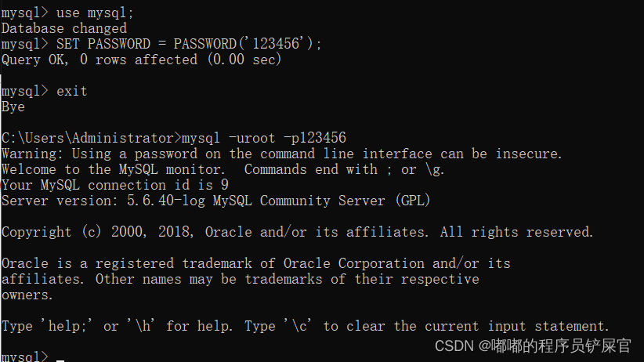
Task: Click the 'exit' command text
Action: (x=72, y=91)
